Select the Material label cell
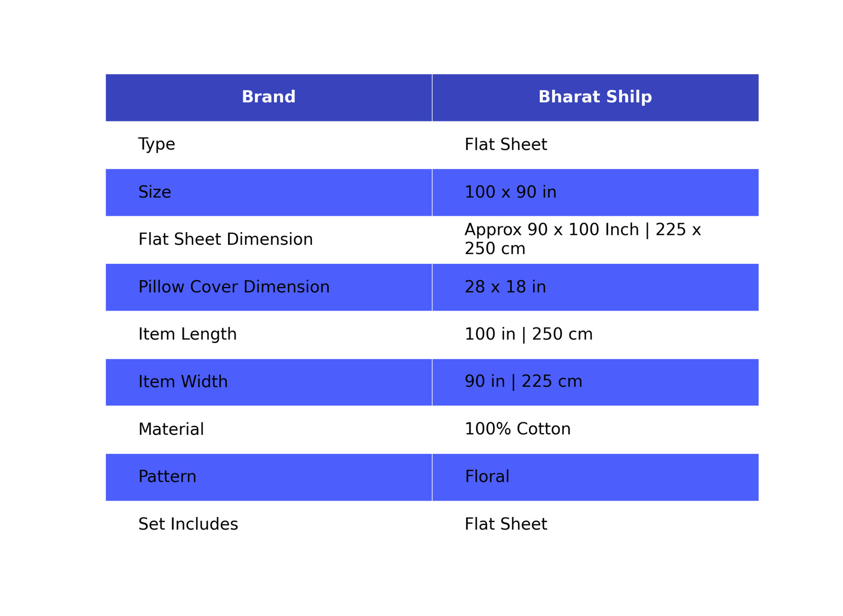The width and height of the screenshot is (843, 616). pos(269,430)
